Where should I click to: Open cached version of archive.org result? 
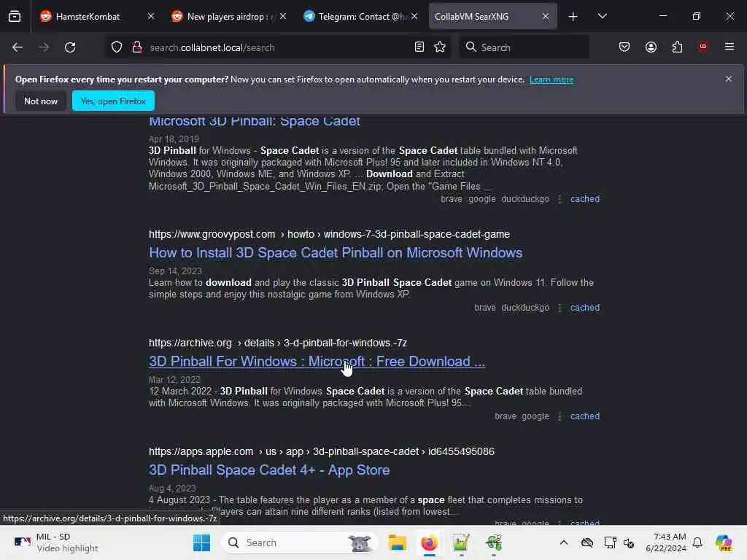point(585,416)
